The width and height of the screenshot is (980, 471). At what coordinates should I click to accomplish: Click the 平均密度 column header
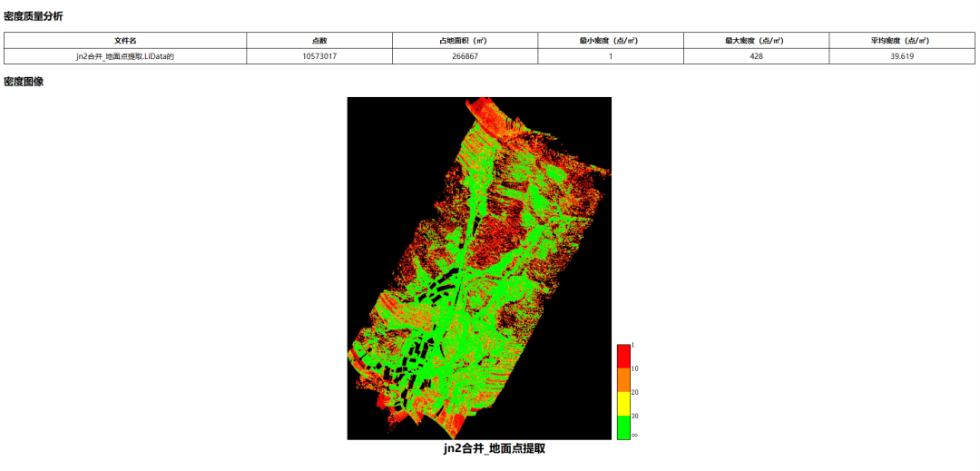[x=902, y=41]
